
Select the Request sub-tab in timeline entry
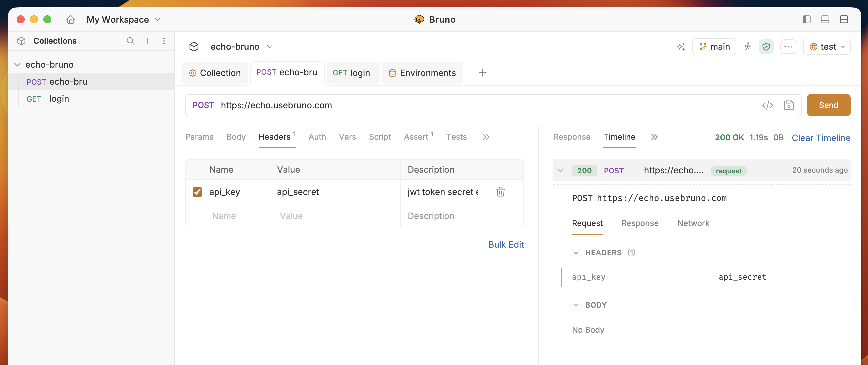[x=587, y=223]
